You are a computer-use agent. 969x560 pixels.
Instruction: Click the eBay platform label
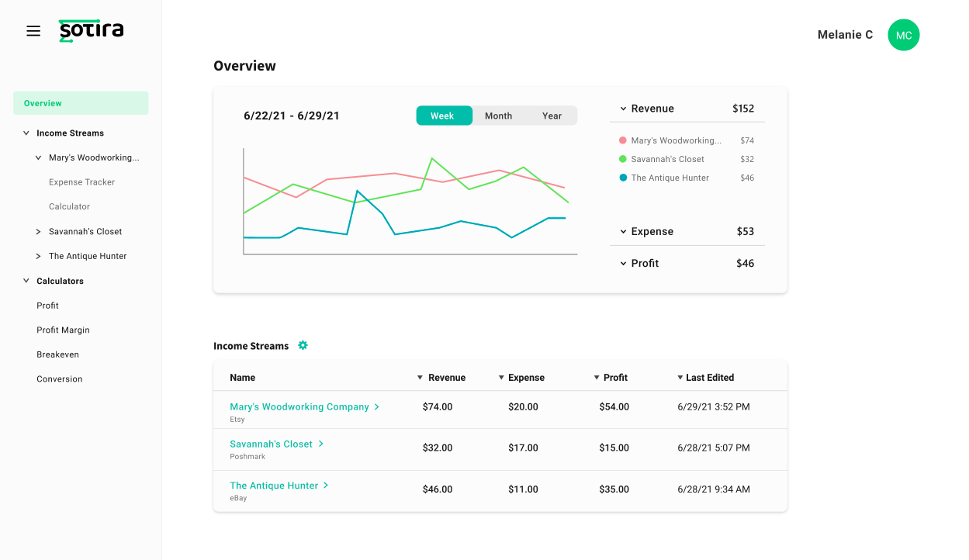click(238, 499)
